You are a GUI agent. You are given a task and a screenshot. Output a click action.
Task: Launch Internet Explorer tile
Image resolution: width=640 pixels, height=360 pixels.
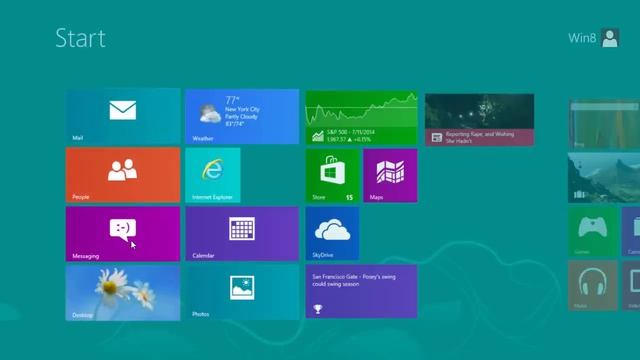tap(213, 175)
